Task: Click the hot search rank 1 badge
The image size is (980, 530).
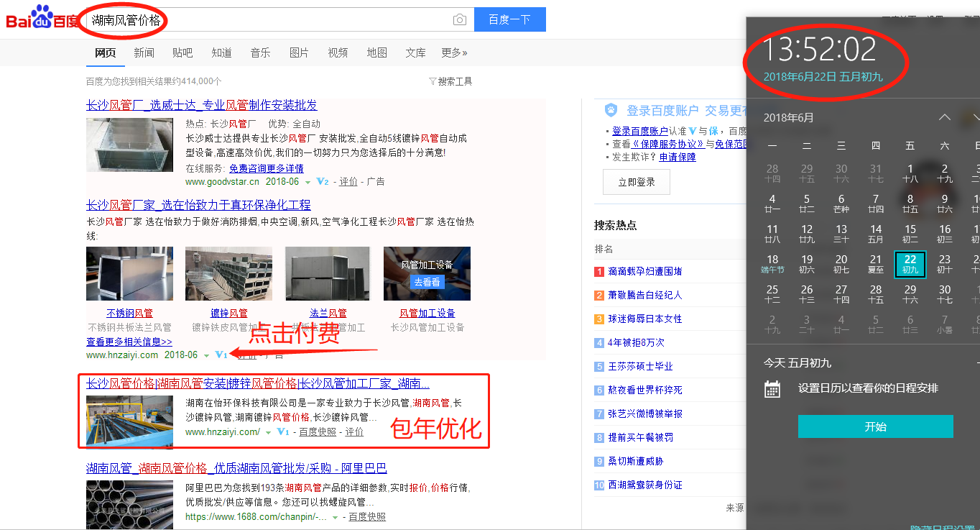Action: click(x=599, y=272)
